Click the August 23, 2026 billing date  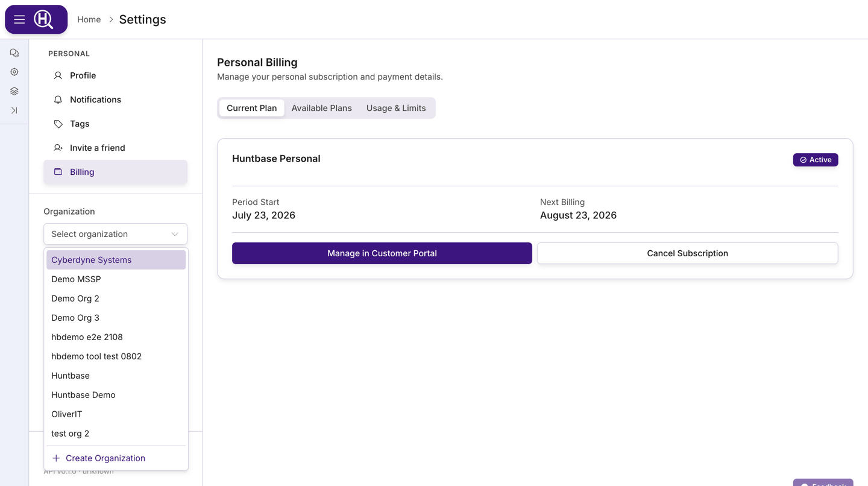coord(578,215)
